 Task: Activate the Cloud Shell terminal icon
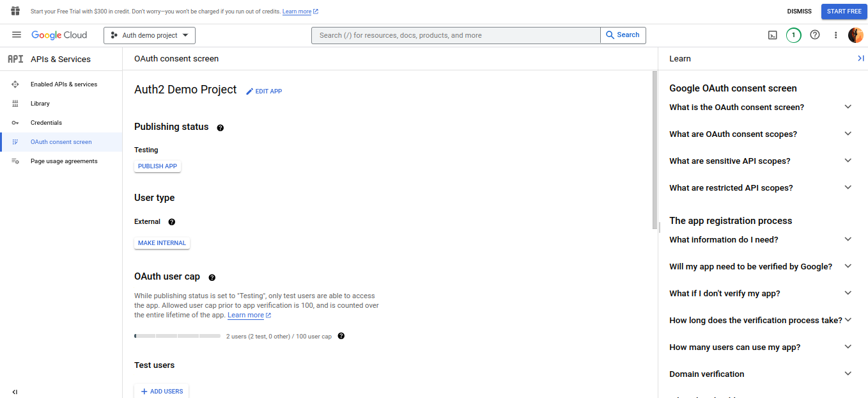click(x=772, y=35)
